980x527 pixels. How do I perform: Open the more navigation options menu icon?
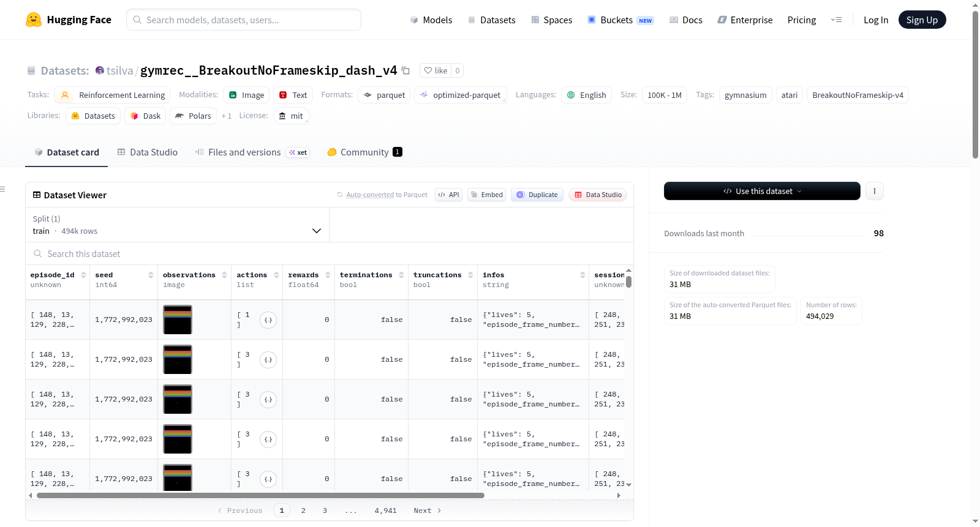[836, 20]
